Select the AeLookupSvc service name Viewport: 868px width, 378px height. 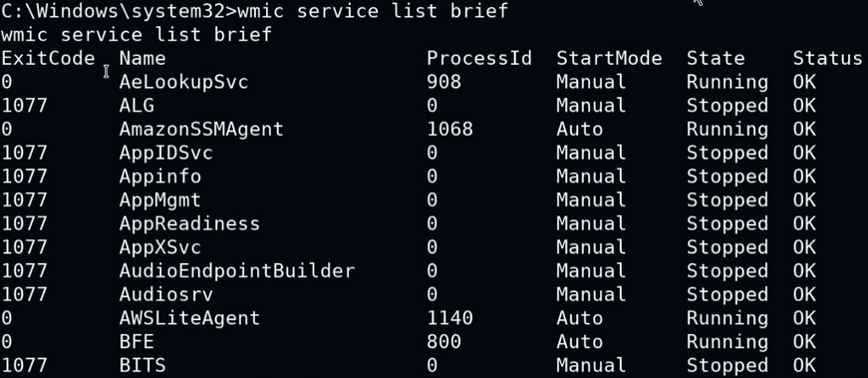click(x=183, y=82)
